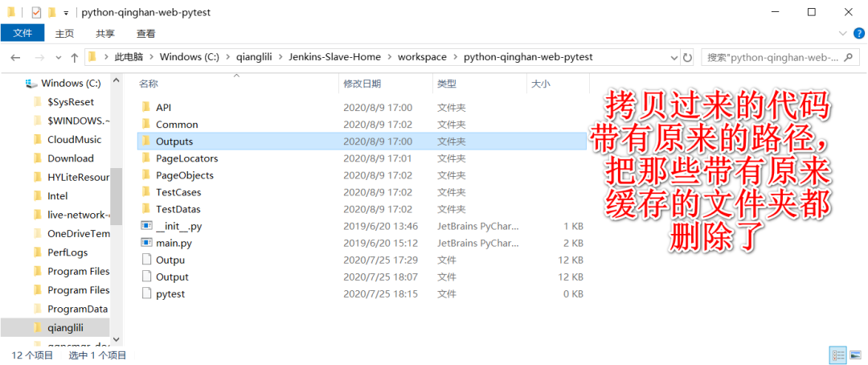Select the Outpu file icon
Screen dimensions: 868x365
(146, 260)
